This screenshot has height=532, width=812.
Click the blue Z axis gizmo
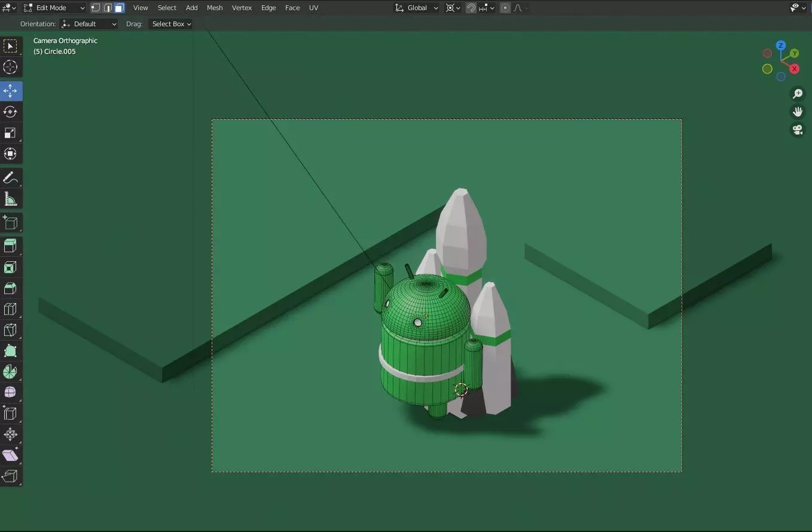[781, 45]
